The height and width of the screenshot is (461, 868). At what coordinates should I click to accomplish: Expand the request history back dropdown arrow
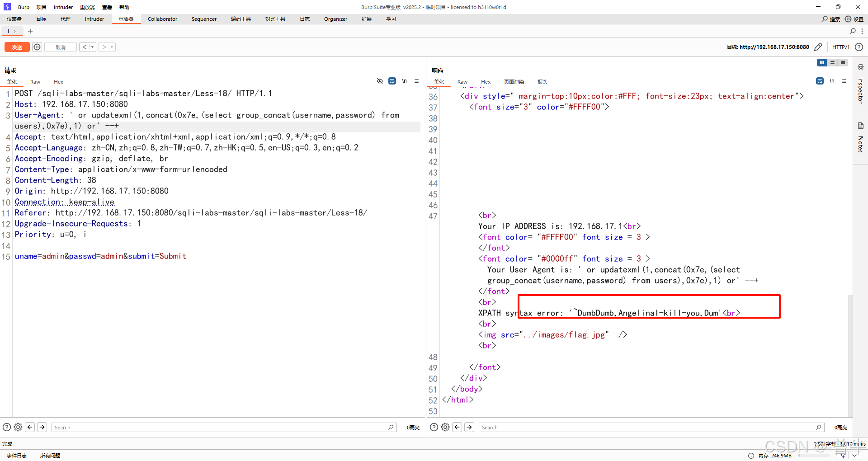(x=92, y=47)
